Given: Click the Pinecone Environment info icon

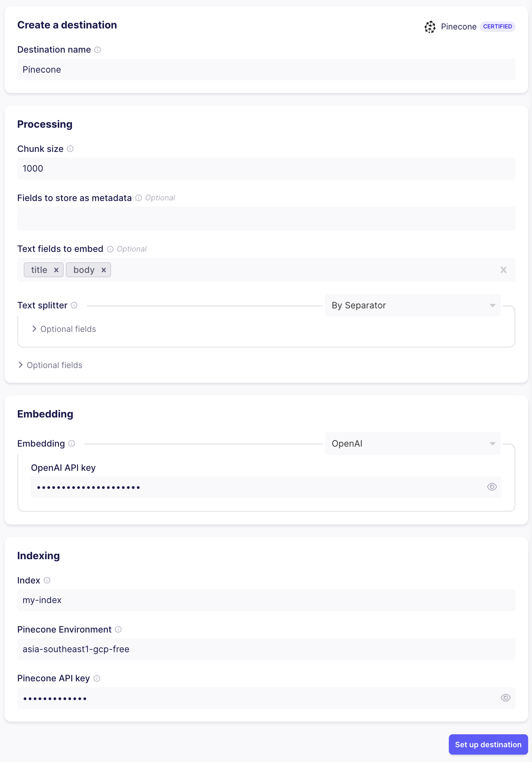Looking at the screenshot, I should coord(119,630).
